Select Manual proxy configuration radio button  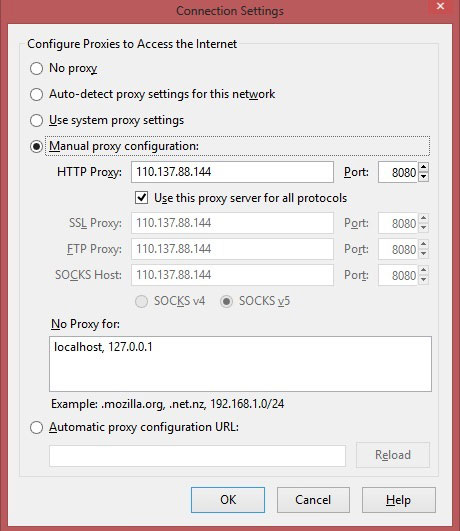click(36, 147)
